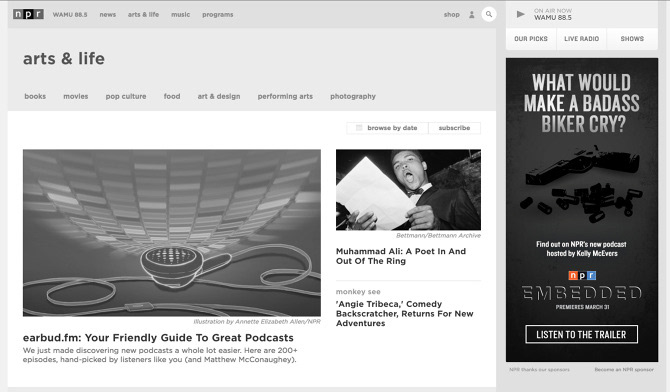Open the monkey see blog link
Viewport: 670px width, 392px height.
358,292
